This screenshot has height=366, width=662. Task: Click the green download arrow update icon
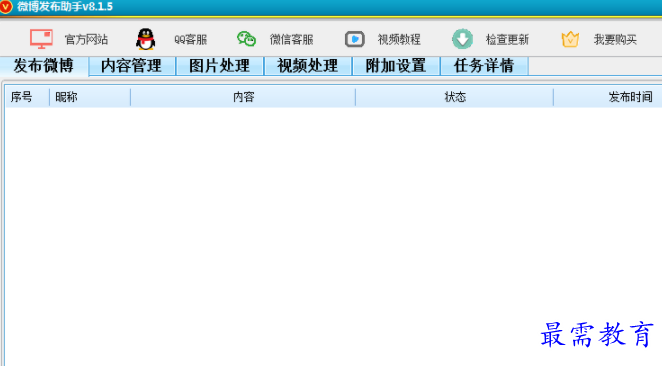click(x=462, y=39)
